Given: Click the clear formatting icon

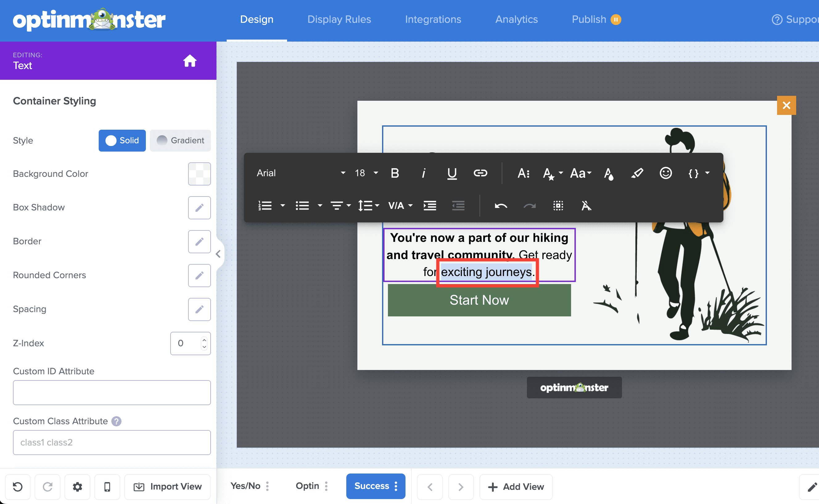Looking at the screenshot, I should 586,206.
